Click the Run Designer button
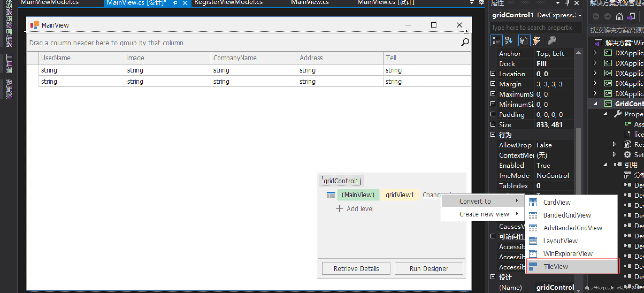This screenshot has width=644, height=293. (x=429, y=268)
